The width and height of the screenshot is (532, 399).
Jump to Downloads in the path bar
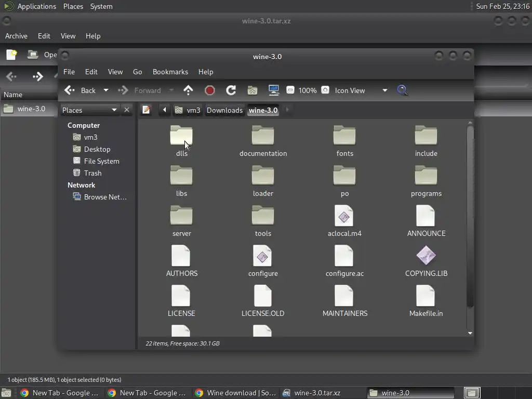(224, 110)
